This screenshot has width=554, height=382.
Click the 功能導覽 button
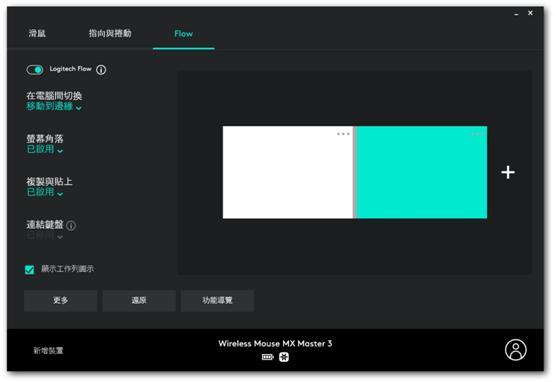(217, 301)
